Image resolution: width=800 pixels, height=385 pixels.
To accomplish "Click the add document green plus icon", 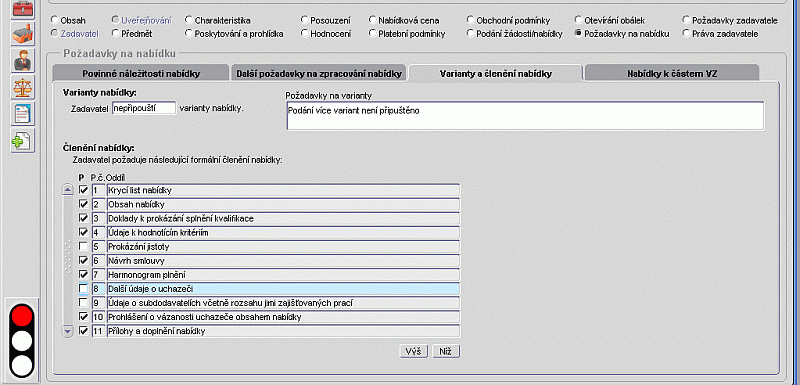I will click(22, 140).
